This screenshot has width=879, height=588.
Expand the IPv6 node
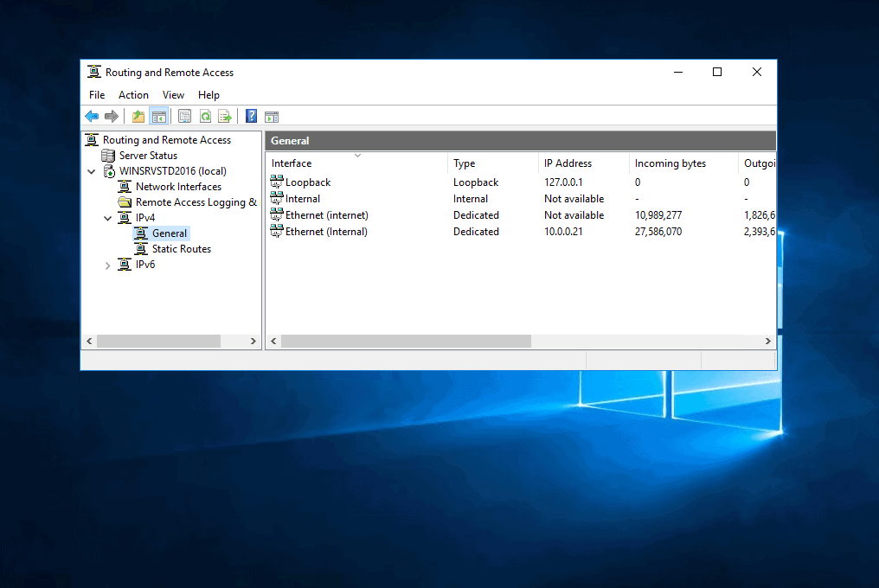[107, 265]
